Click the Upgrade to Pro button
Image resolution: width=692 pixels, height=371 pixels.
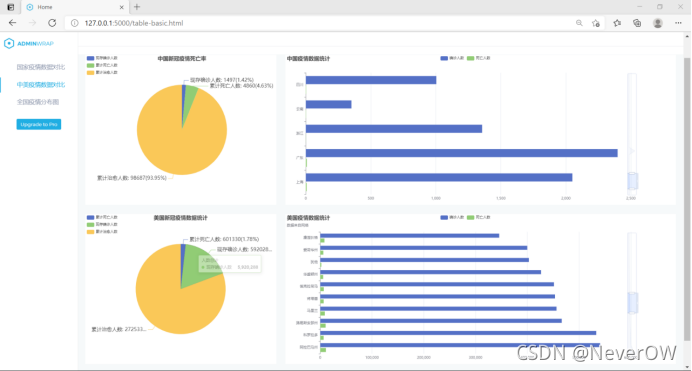click(x=39, y=124)
